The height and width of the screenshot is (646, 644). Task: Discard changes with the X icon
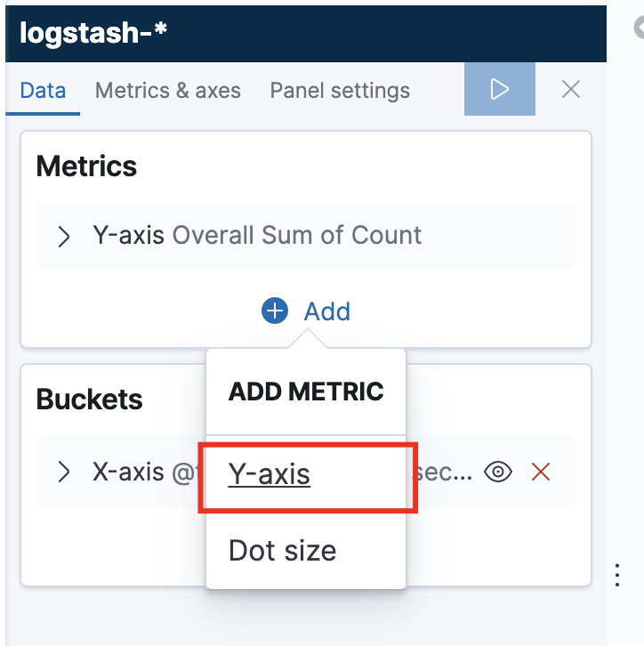point(571,89)
